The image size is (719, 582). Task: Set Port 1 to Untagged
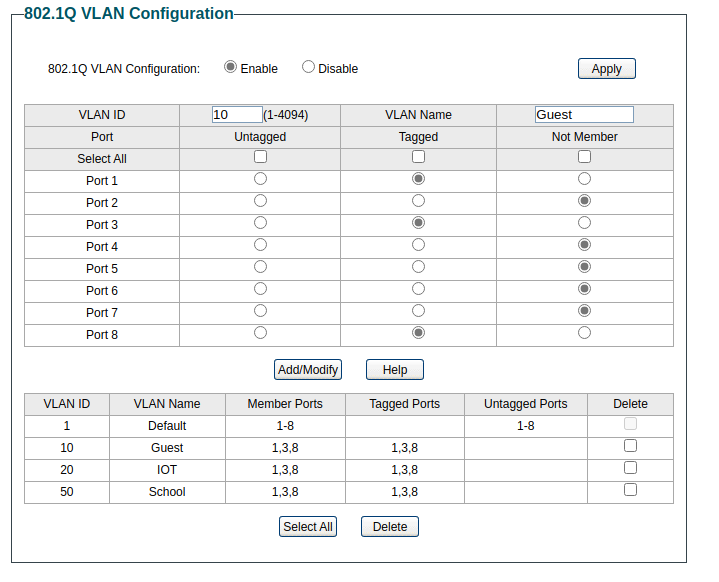(x=260, y=179)
